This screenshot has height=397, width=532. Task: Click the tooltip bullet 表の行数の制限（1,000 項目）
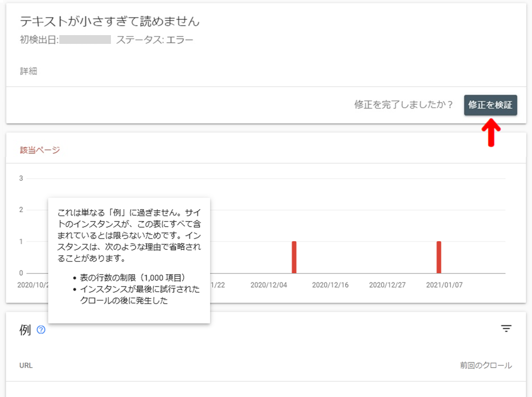pos(132,278)
